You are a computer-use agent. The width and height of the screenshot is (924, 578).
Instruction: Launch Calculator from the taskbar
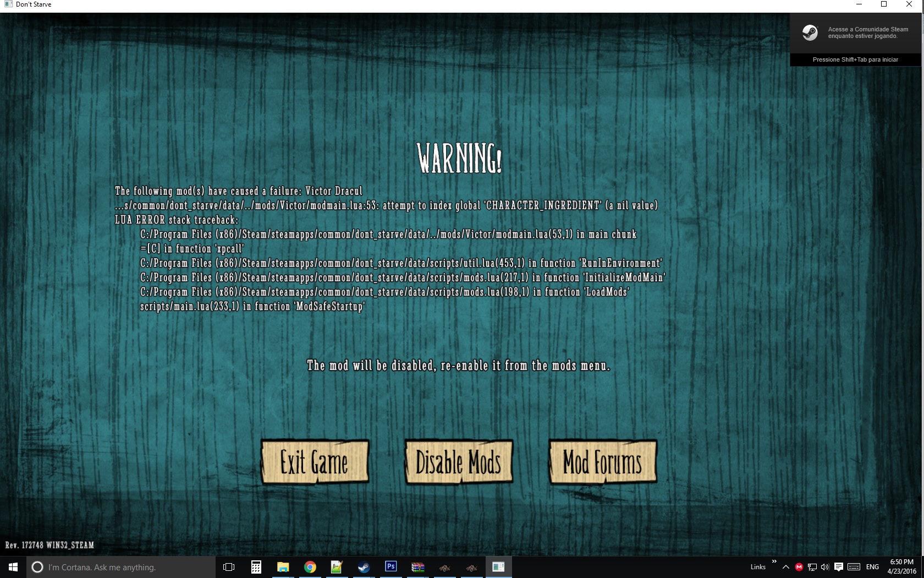[256, 567]
